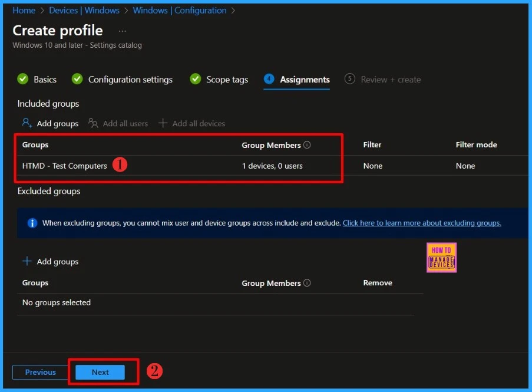Click the person icon for Add groups
This screenshot has width=532, height=392.
(27, 123)
